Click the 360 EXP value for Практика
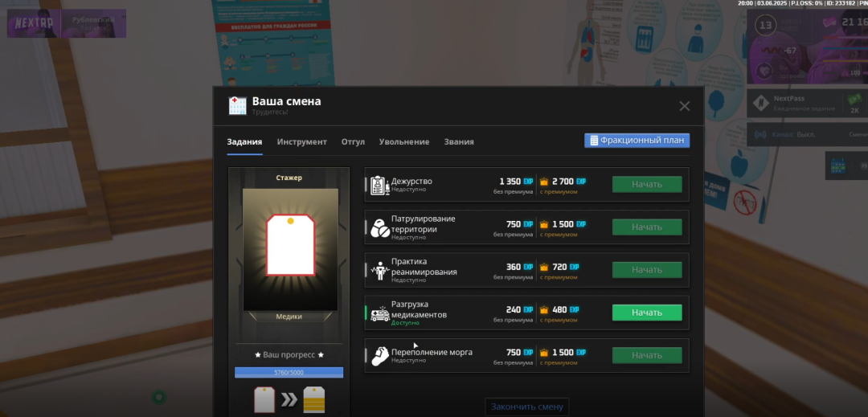This screenshot has width=868, height=417. pos(519,267)
